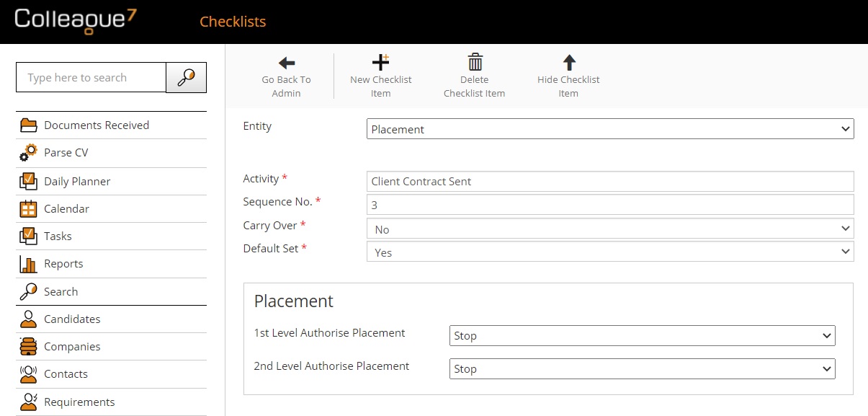Open the Daily Planner icon in sidebar
Image resolution: width=868 pixels, height=416 pixels.
[x=28, y=181]
